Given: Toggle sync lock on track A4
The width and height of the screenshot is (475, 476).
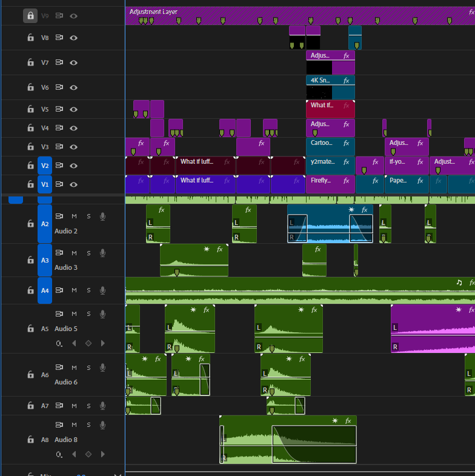Looking at the screenshot, I should click(59, 290).
